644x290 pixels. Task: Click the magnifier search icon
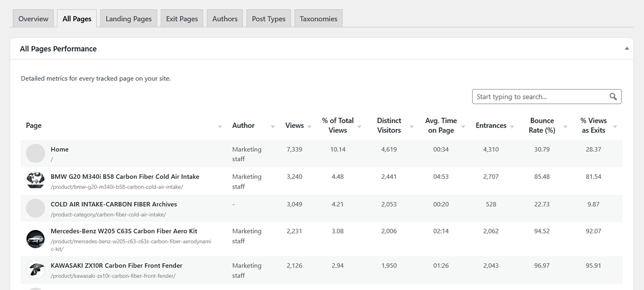click(613, 97)
